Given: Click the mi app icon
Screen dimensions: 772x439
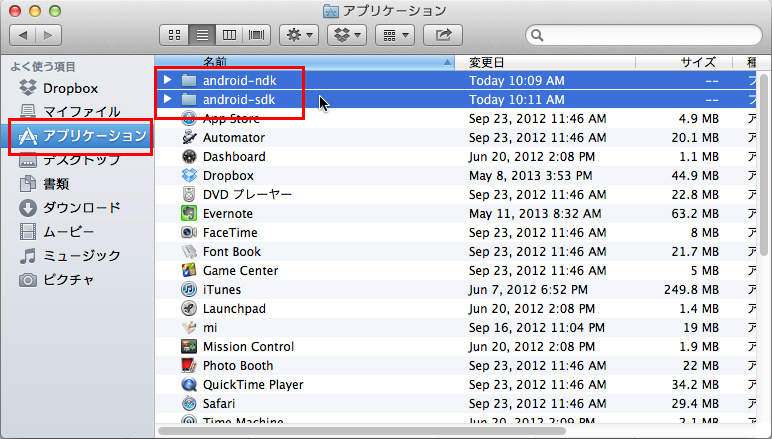Looking at the screenshot, I should pos(189,327).
